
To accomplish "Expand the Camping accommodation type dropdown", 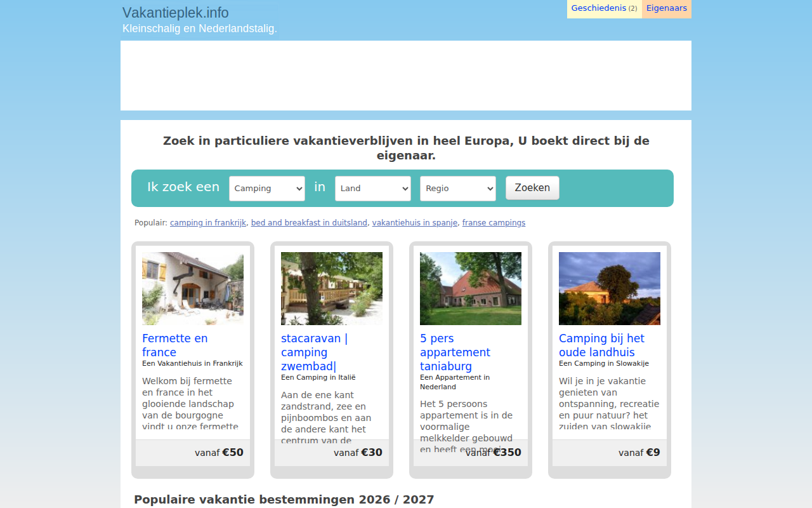I will coord(267,189).
